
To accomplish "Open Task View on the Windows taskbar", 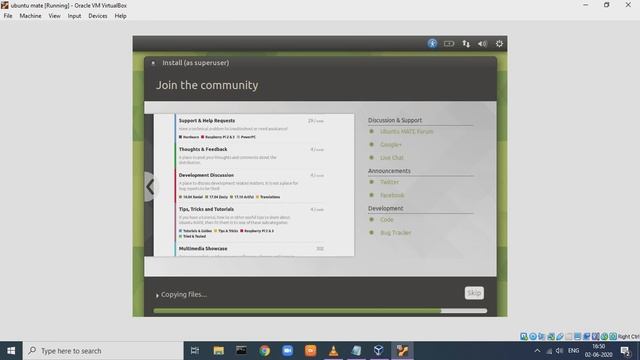I will click(195, 351).
